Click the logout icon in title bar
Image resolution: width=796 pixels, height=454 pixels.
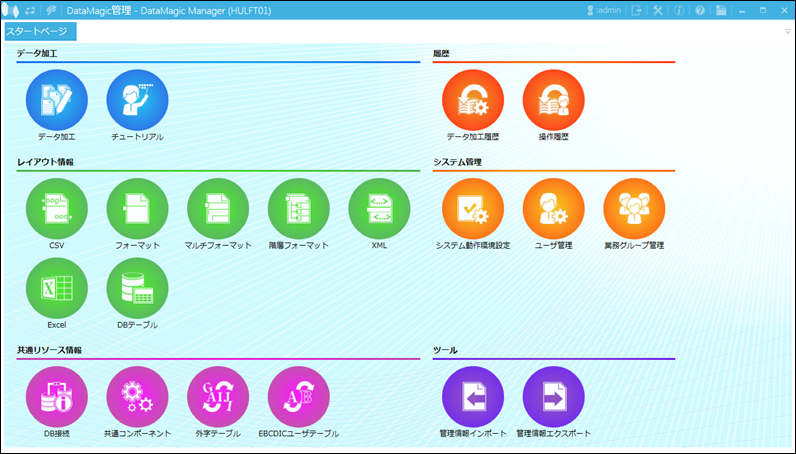(636, 10)
